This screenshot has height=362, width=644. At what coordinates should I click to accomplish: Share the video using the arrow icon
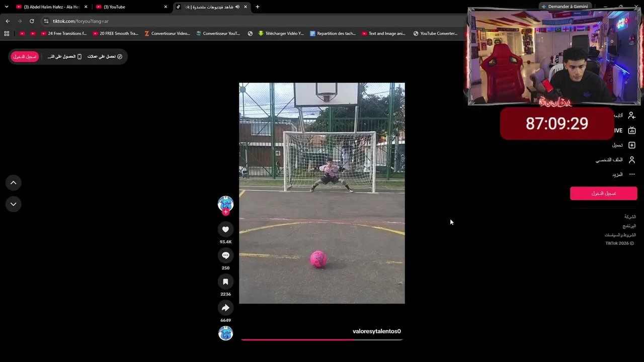(225, 308)
